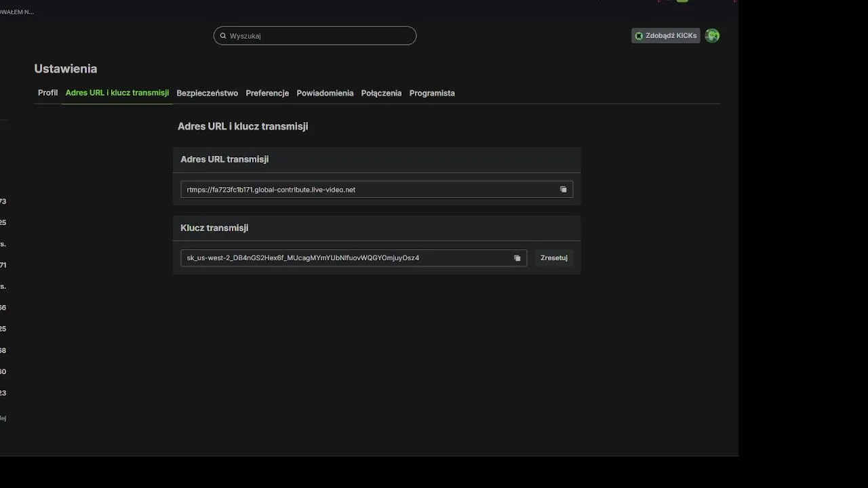The width and height of the screenshot is (868, 488).
Task: Go to the Preferencje tab
Action: (267, 93)
